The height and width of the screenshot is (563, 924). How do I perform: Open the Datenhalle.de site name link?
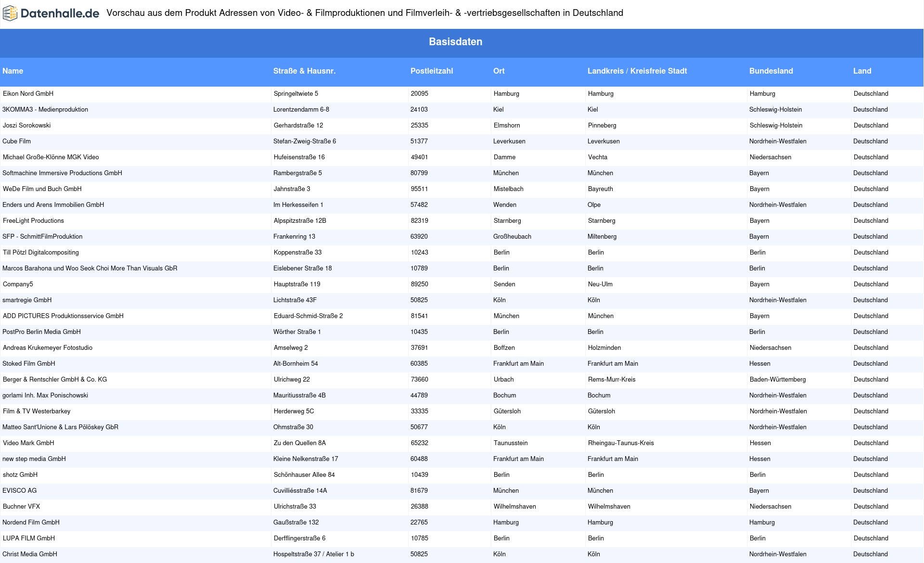60,13
